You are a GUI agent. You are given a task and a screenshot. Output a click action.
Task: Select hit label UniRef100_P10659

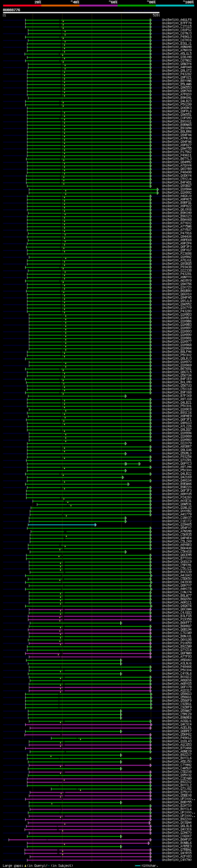point(176,643)
